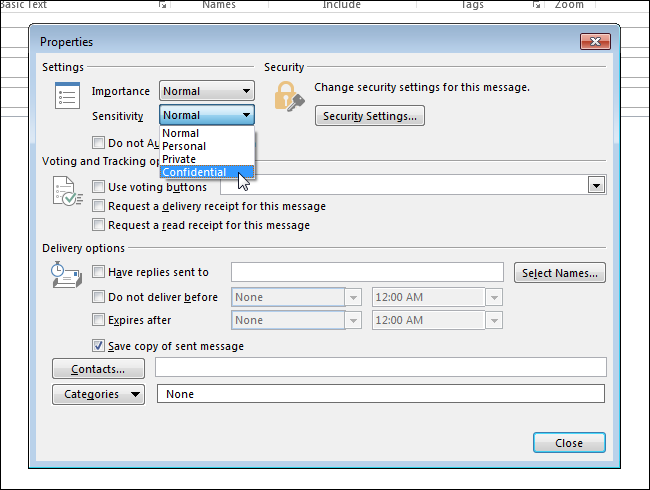Image resolution: width=650 pixels, height=490 pixels.
Task: Click the Tags group launcher icon
Action: click(x=536, y=5)
